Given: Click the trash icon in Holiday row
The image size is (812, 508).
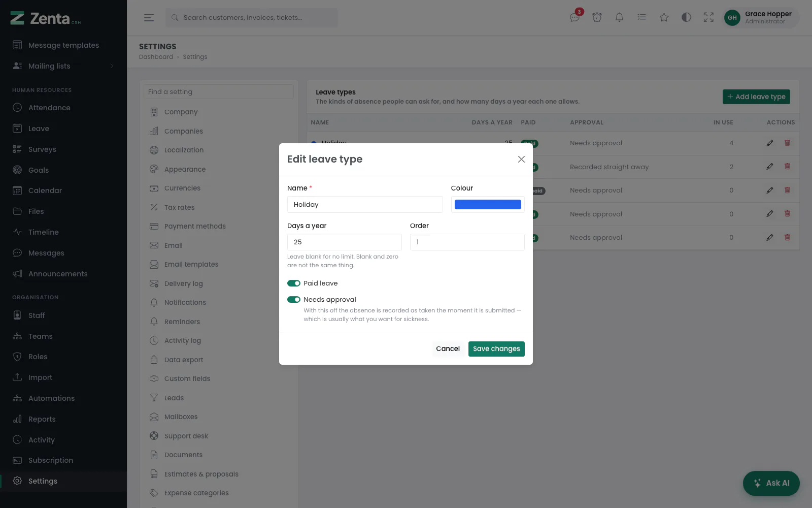Looking at the screenshot, I should click(787, 143).
